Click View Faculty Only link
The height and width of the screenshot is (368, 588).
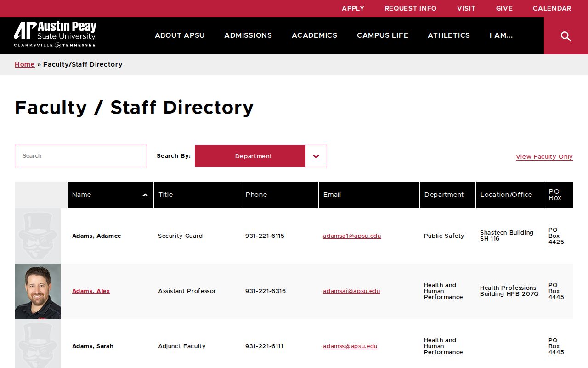[x=544, y=157]
